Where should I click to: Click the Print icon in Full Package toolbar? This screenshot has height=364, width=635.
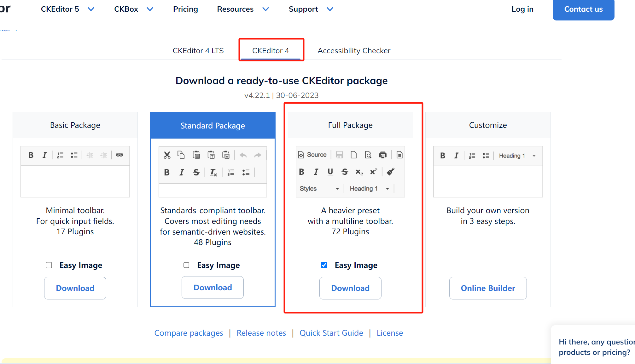(382, 155)
